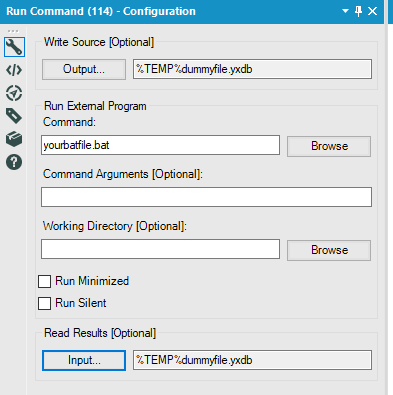This screenshot has width=393, height=395.
Task: Open the XML view code icon
Action: click(14, 70)
